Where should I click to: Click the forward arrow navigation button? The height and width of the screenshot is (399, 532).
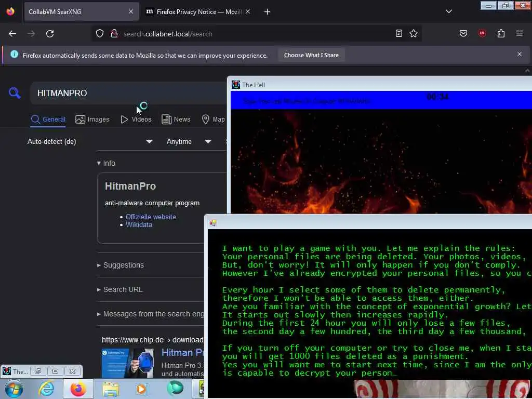31,34
